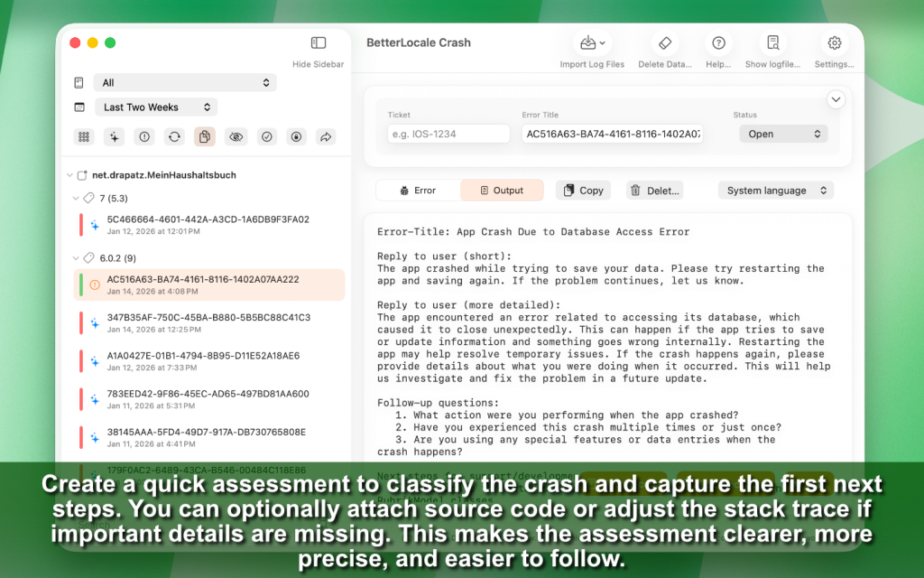This screenshot has width=924, height=578.
Task: Select the Output tab
Action: click(x=502, y=191)
